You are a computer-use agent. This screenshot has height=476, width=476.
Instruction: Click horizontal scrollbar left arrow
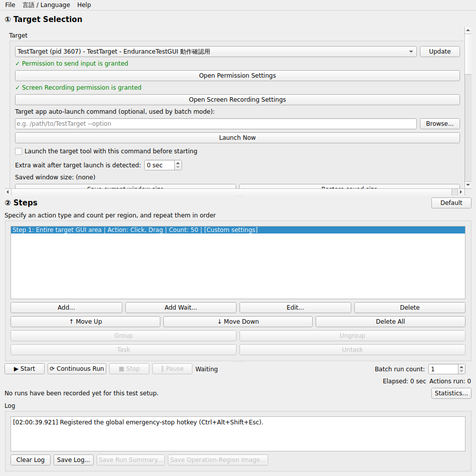click(x=8, y=192)
